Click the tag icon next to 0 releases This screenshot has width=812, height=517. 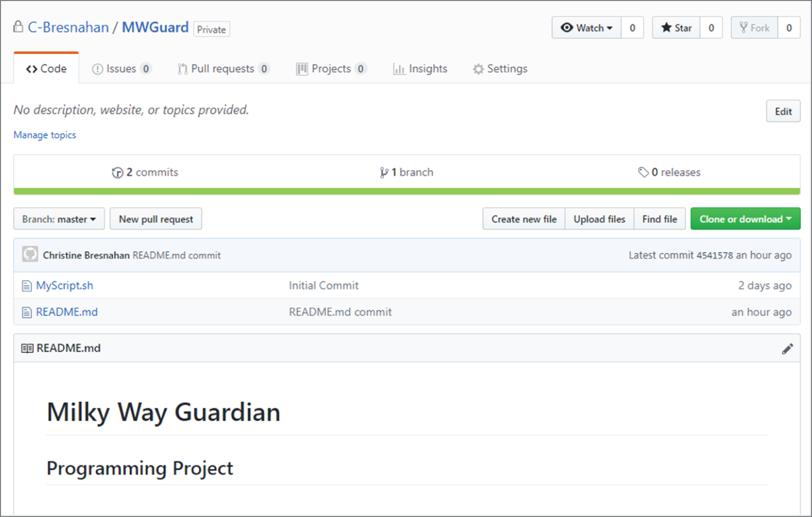[643, 172]
